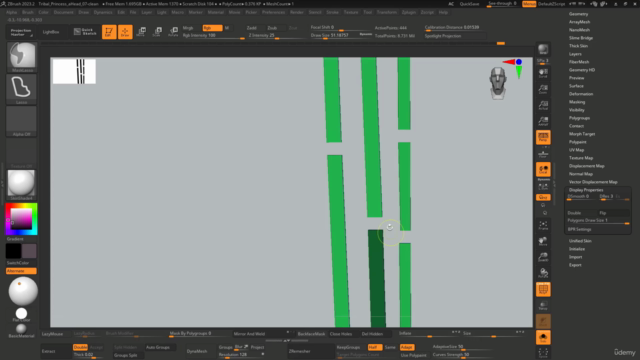Open the Alpha Off slot
The height and width of the screenshot is (360, 640).
point(21,122)
